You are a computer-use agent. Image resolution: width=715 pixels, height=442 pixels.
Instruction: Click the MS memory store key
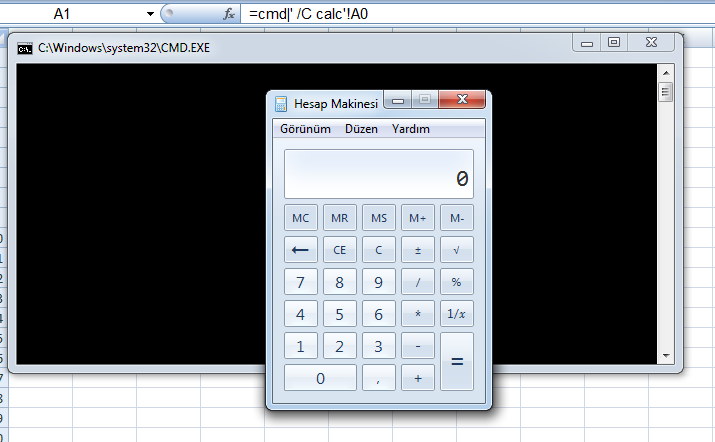[378, 218]
